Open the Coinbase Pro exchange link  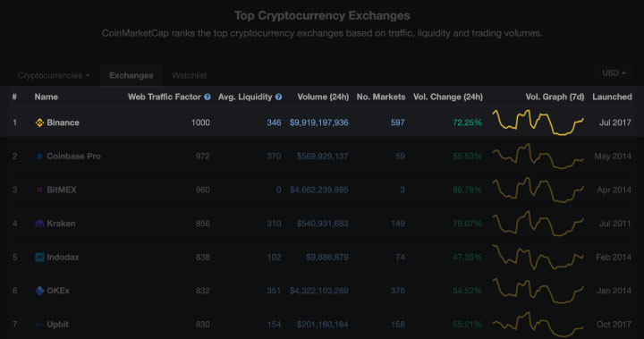(73, 157)
